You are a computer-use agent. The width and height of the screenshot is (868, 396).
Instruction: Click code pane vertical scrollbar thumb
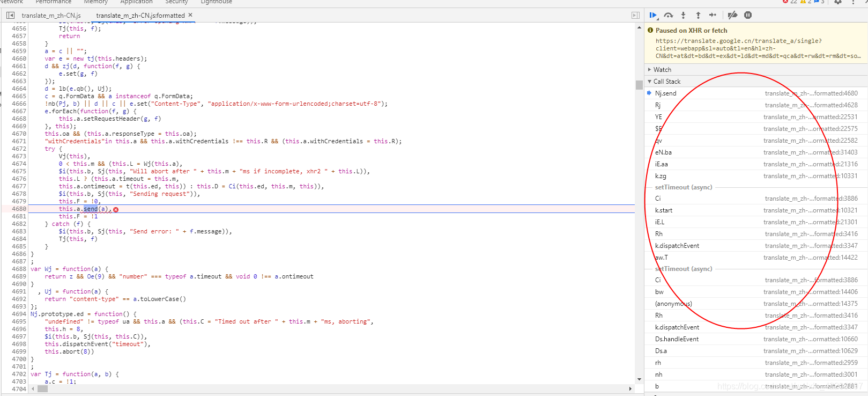[639, 85]
